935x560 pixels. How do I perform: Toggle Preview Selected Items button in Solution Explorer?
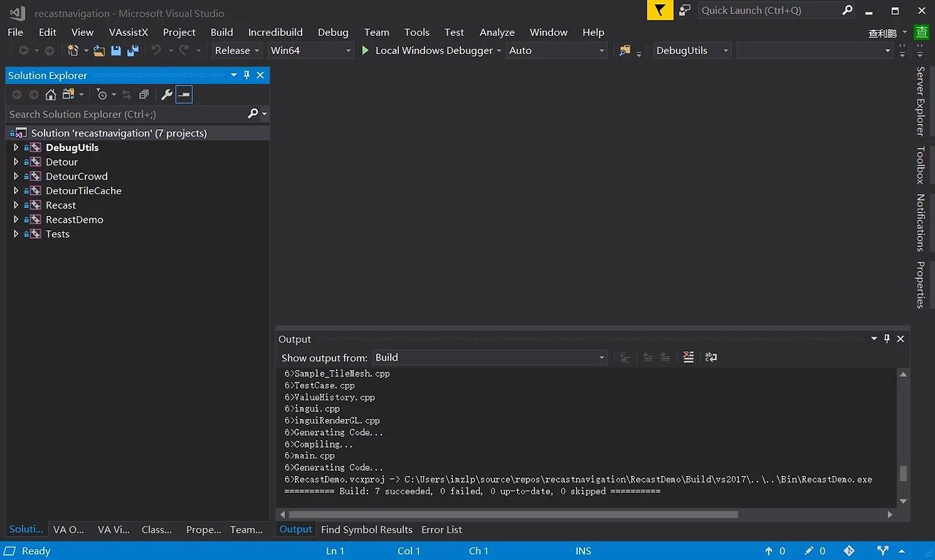[x=184, y=94]
